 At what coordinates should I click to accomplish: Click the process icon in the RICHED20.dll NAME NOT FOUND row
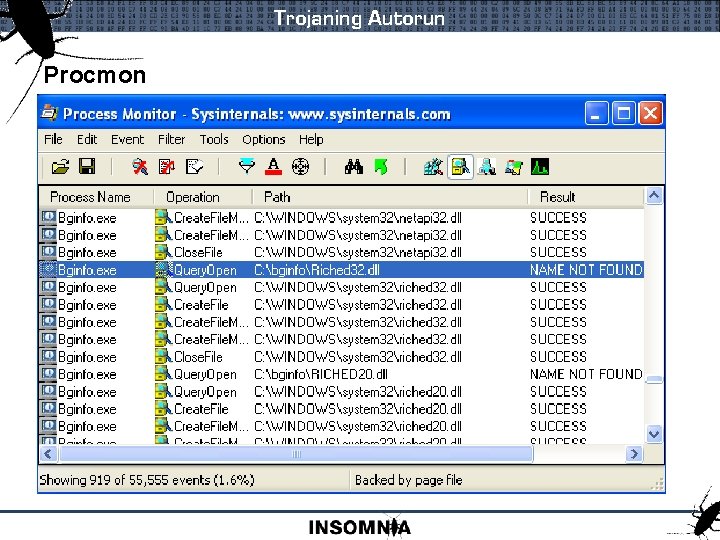click(x=48, y=374)
